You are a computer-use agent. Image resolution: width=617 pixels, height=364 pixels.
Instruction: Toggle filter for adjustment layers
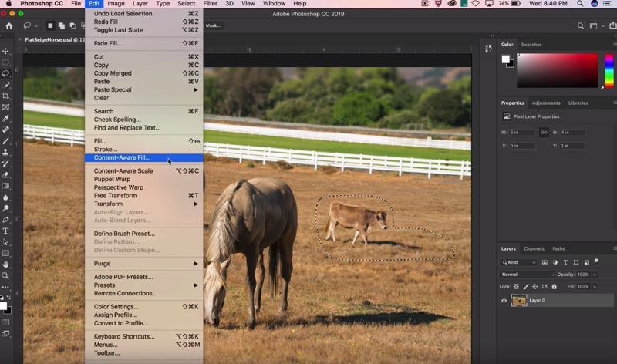click(x=555, y=262)
